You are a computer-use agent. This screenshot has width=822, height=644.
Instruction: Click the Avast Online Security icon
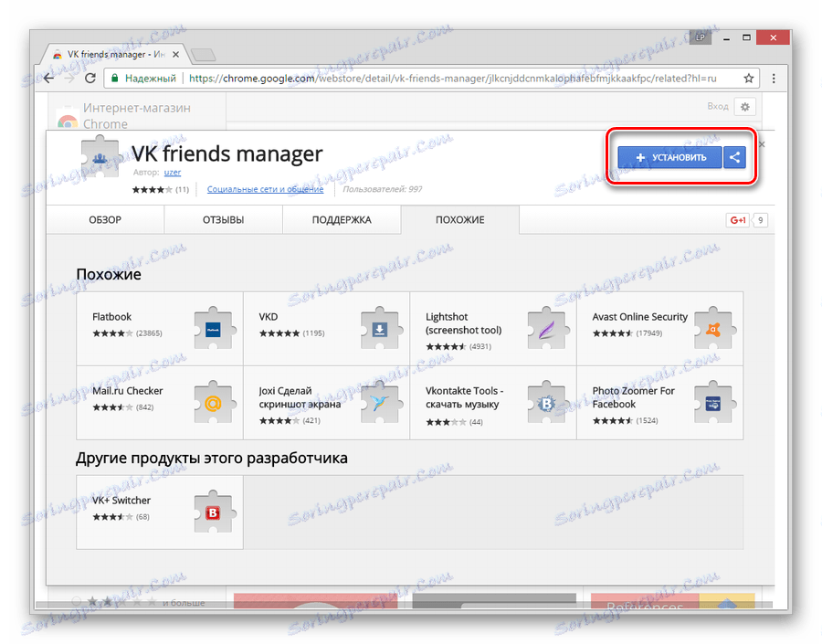713,329
